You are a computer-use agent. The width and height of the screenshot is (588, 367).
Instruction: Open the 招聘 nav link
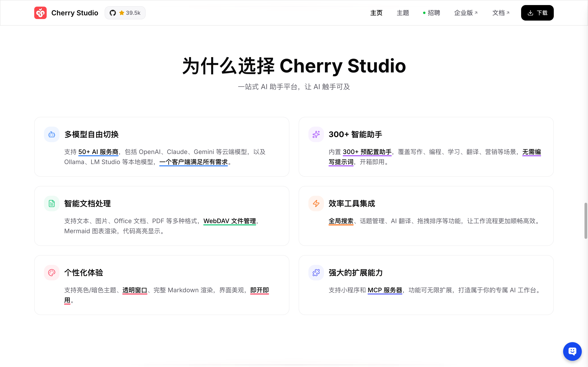(x=433, y=13)
